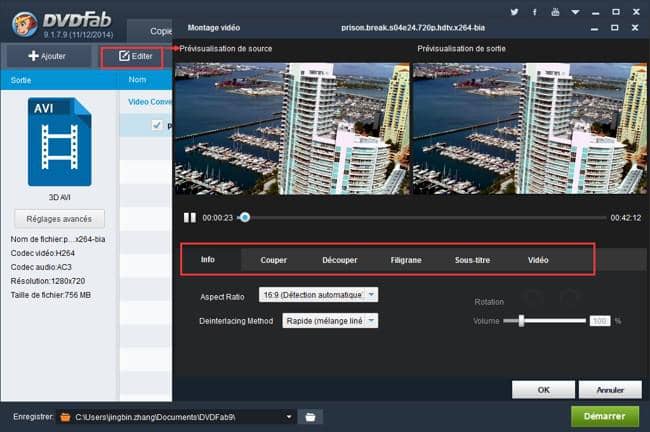Screen dimensions: 650x432
Task: Pause the video preview playback
Action: [190, 218]
